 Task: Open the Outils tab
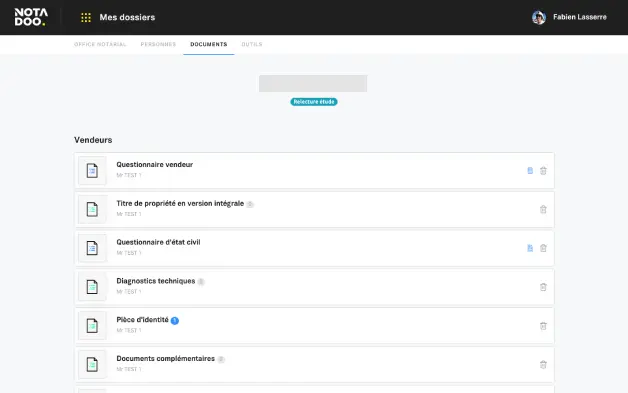tap(252, 44)
